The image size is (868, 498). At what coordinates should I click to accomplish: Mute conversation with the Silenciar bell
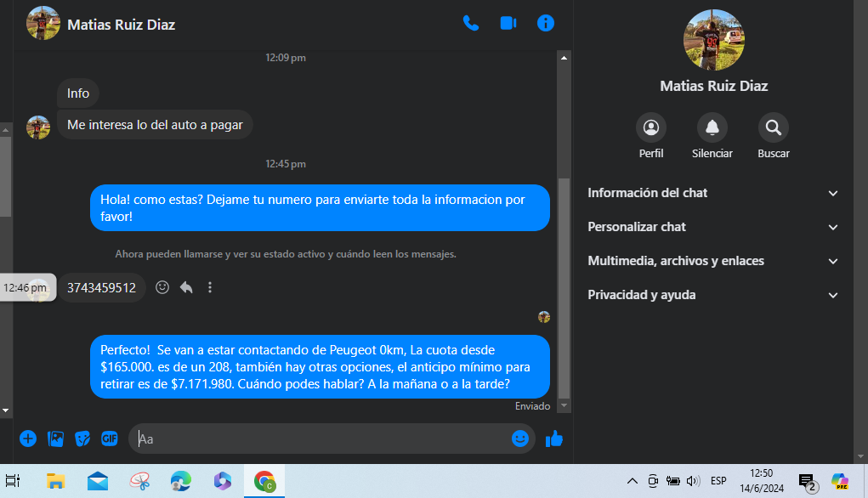coord(712,127)
